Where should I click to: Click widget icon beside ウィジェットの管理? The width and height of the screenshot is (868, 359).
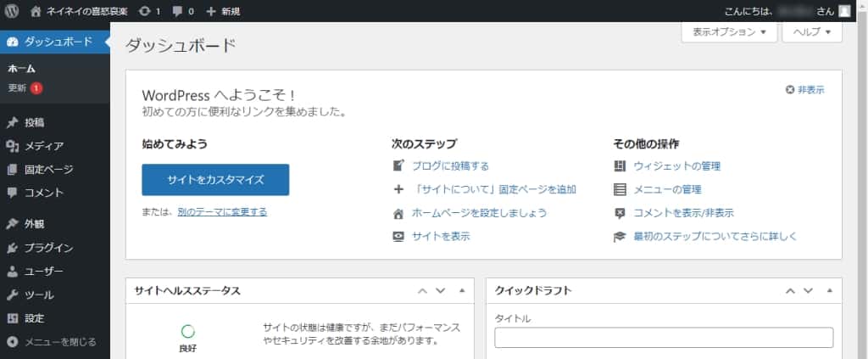tap(620, 166)
